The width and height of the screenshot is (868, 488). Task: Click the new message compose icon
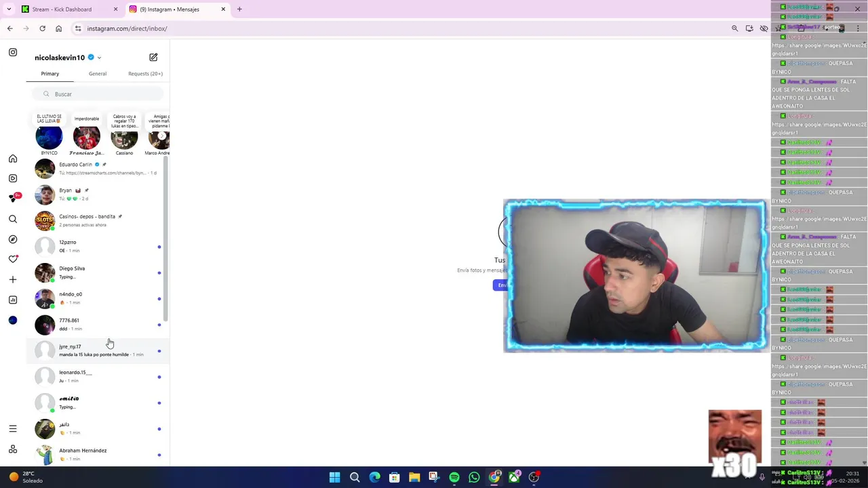(x=153, y=58)
